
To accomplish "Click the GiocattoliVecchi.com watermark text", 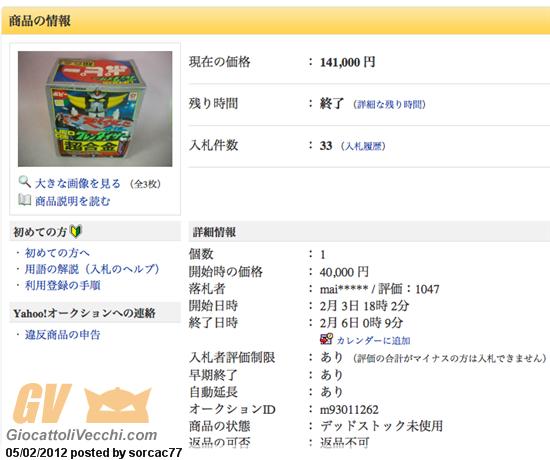I will (x=82, y=435).
